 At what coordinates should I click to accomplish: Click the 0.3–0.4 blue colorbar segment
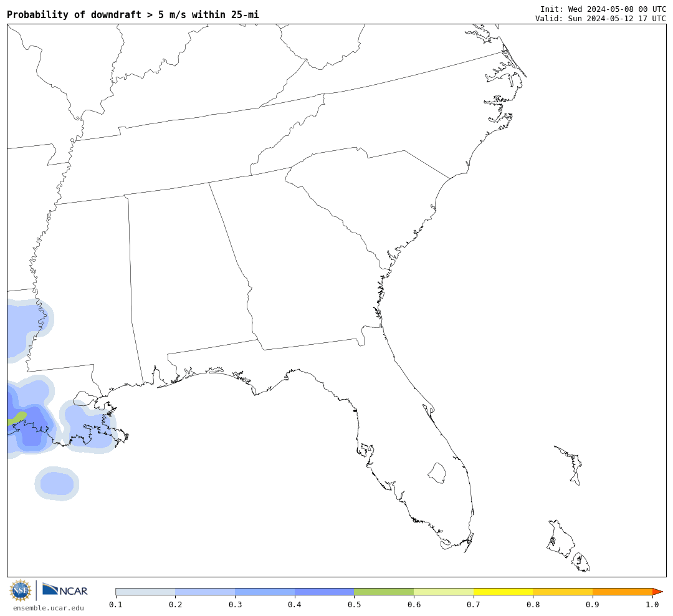tap(265, 592)
